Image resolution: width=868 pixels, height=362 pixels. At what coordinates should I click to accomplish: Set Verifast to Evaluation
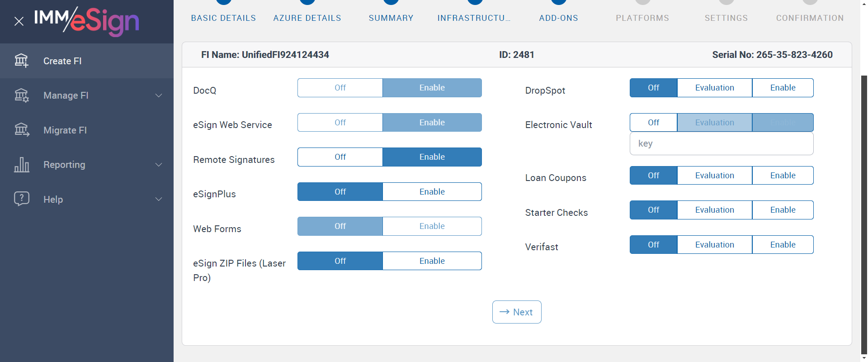715,245
